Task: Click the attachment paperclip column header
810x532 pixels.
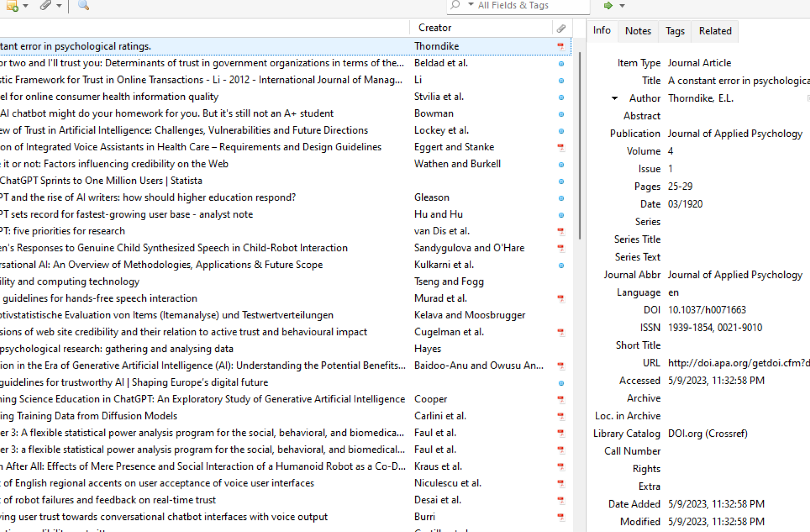Action: click(561, 28)
